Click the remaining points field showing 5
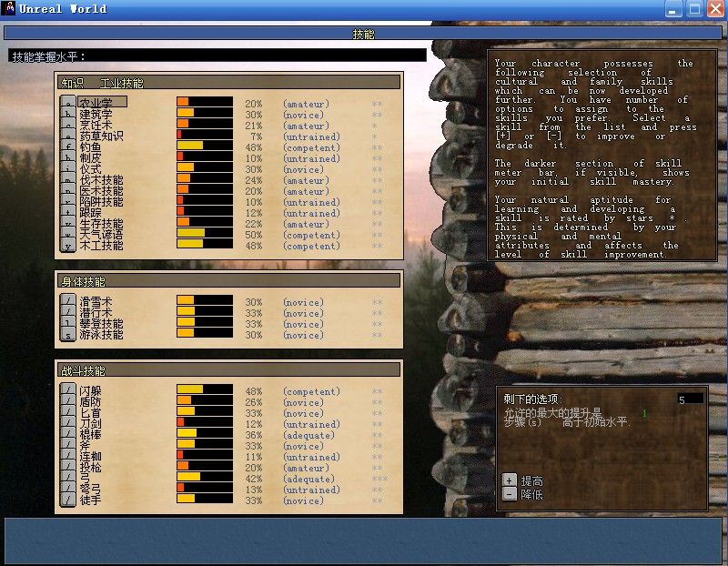The width and height of the screenshot is (728, 566). [690, 399]
